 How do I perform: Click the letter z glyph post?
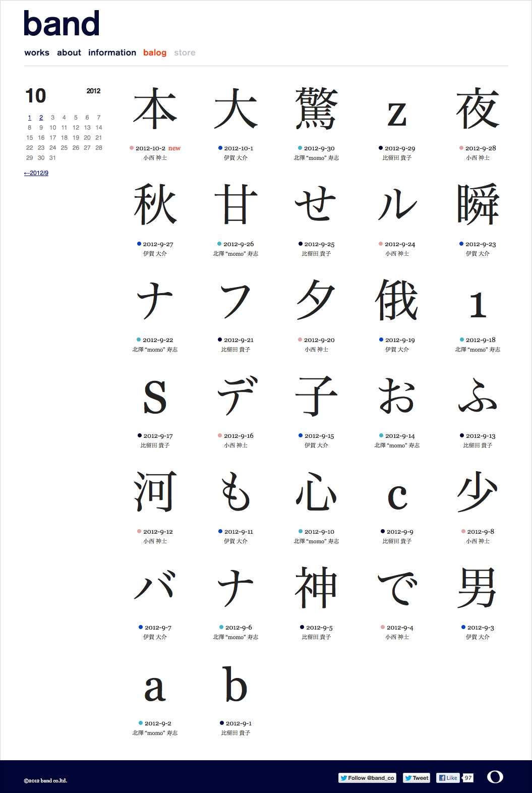(x=397, y=114)
